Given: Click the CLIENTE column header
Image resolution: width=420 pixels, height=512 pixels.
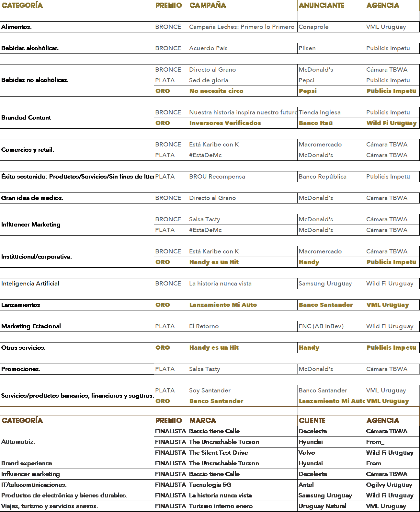Looking at the screenshot, I should [x=331, y=421].
